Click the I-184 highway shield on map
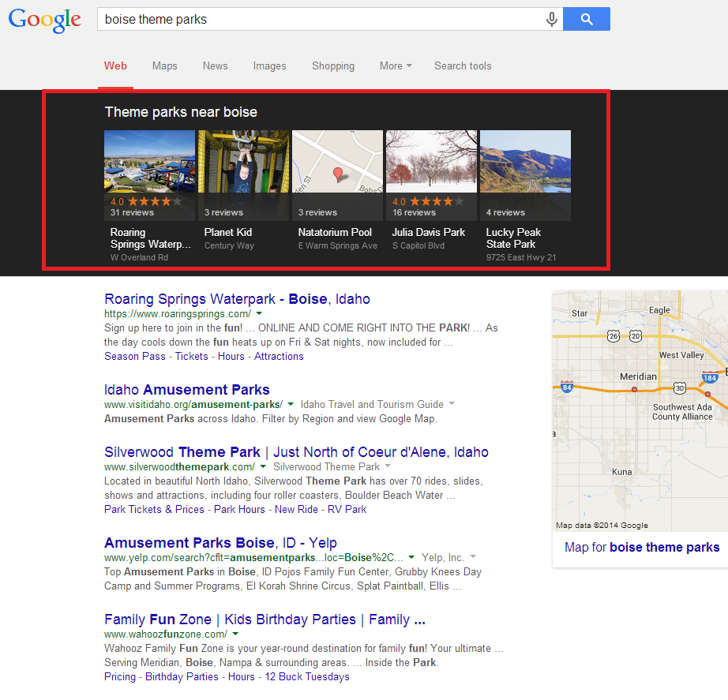 (x=709, y=377)
